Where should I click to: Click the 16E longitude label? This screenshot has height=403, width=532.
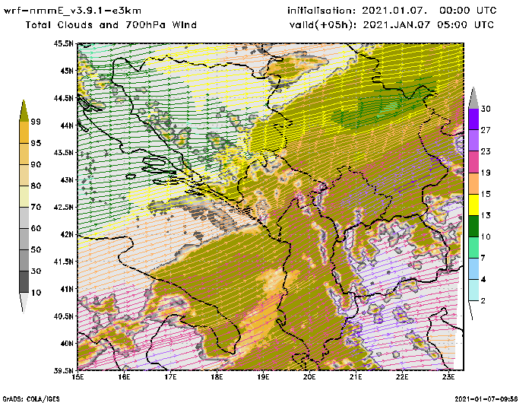click(x=124, y=376)
